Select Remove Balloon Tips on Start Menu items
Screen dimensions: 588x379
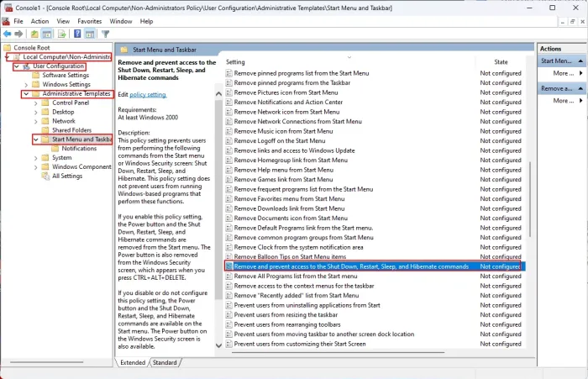click(x=290, y=257)
